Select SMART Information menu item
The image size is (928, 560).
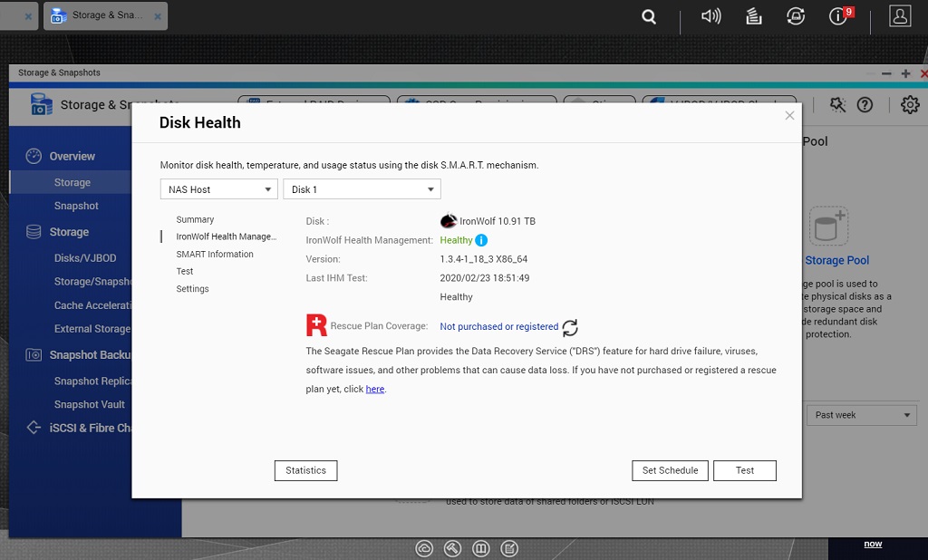click(214, 254)
